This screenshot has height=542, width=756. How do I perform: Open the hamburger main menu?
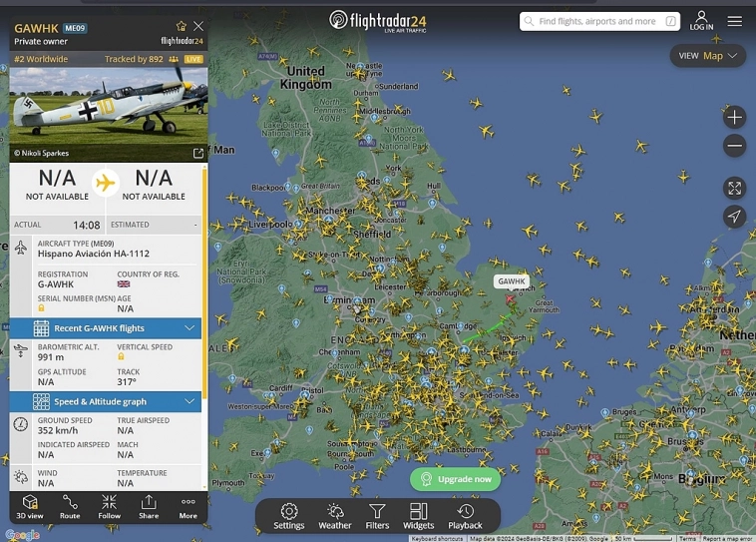[735, 21]
